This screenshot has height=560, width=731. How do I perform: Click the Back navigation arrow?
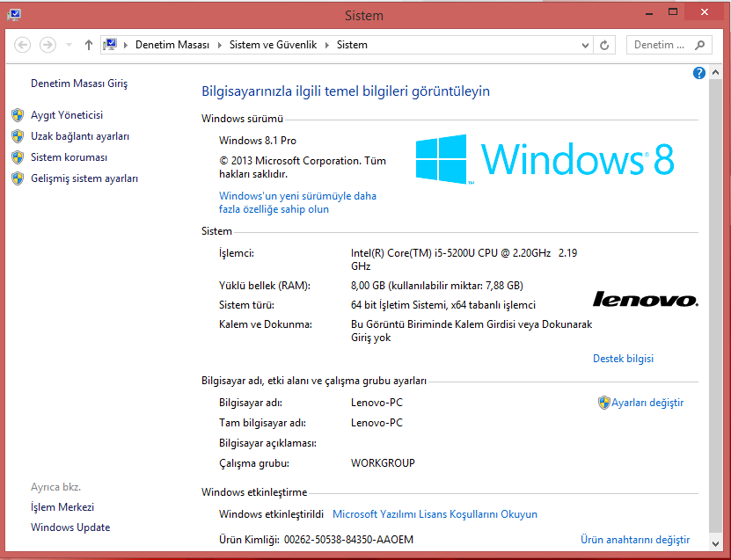tap(22, 45)
